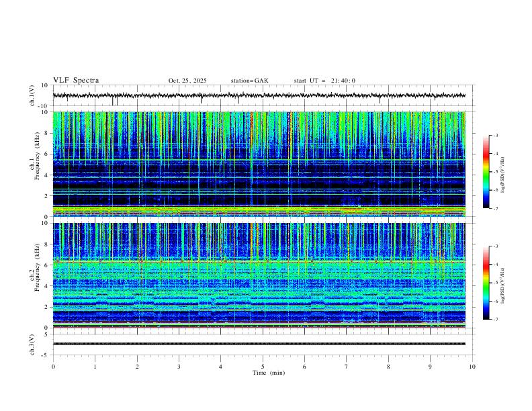
Task: Click the "6" kHz tick on the ch.1 spectrogram axis
Action: pyautogui.click(x=46, y=154)
